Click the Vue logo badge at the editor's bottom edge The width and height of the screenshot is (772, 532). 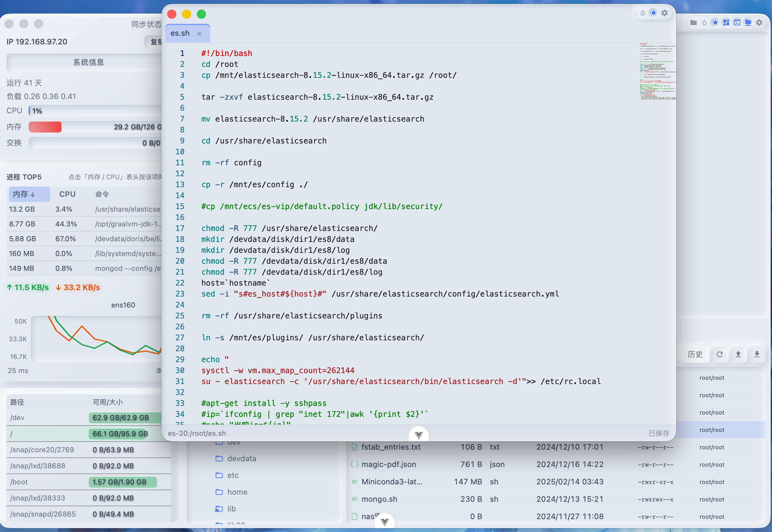coord(419,435)
